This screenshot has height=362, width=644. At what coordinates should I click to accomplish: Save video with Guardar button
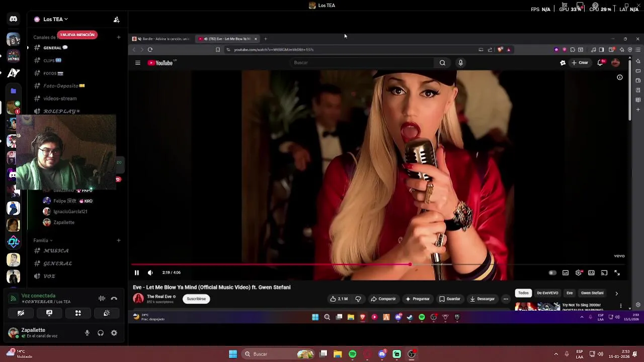click(450, 299)
